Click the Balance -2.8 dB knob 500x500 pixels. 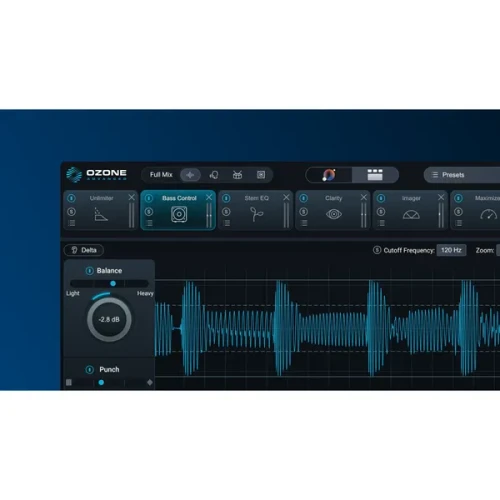tap(109, 319)
